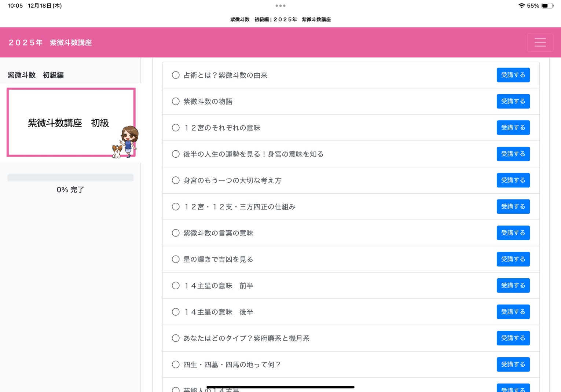Screen dimensions: 561x392
Task: Select completion circle for 占術とは？紫微斗数の由来
Action: click(x=176, y=75)
